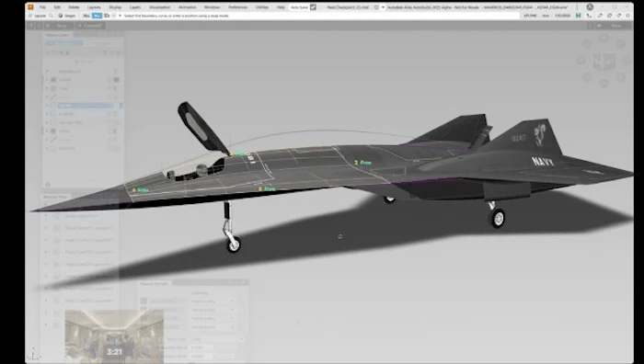Open the Layouts menu
The width and height of the screenshot is (644, 364).
94,7
